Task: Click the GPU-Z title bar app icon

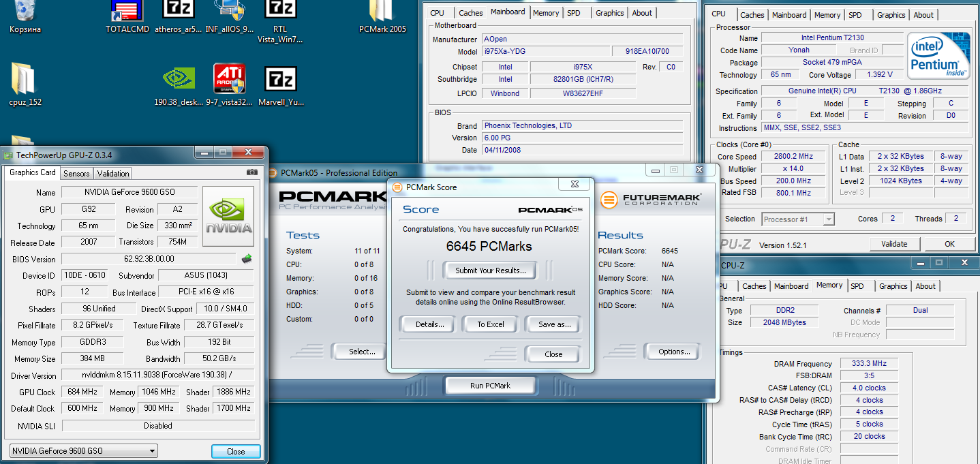Action: pyautogui.click(x=8, y=155)
